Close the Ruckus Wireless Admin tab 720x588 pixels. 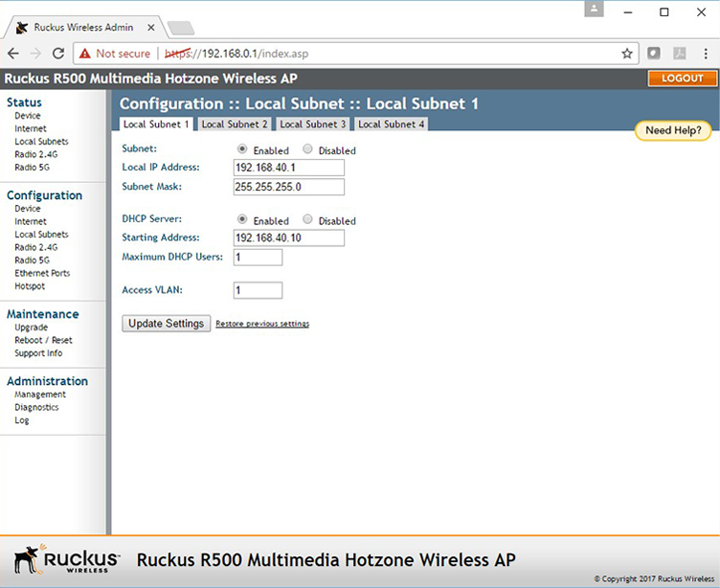(150, 28)
